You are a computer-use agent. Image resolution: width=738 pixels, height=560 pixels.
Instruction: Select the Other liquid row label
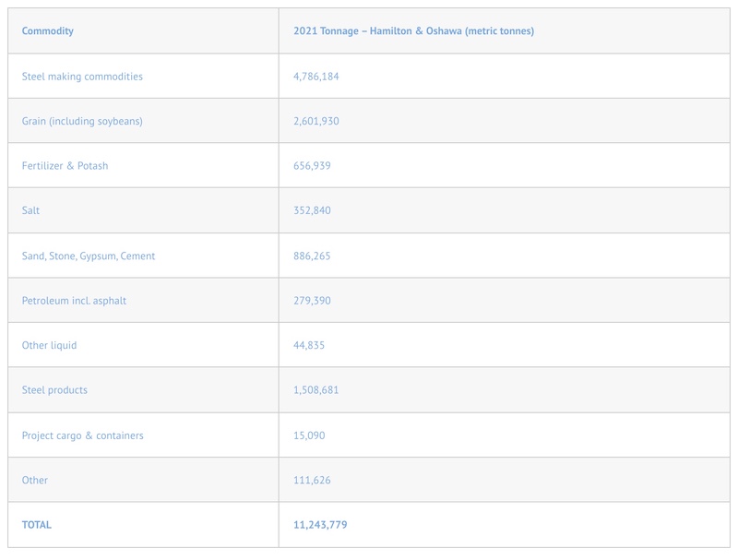tap(49, 345)
